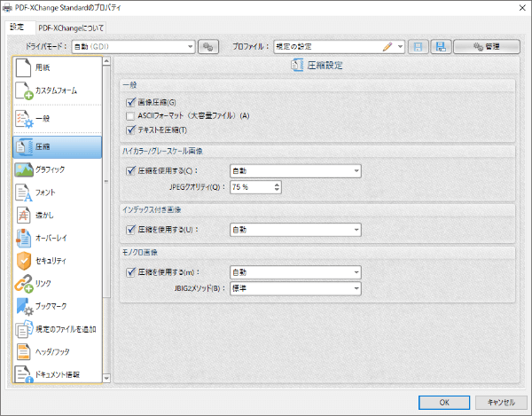Select the 圧縮 compression category
The height and width of the screenshot is (416, 532).
[57, 147]
